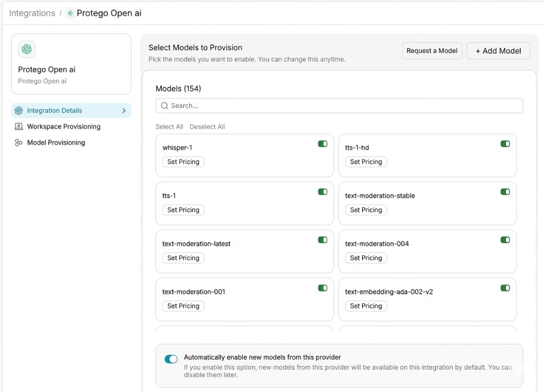Set pricing for text-moderation-001

183,306
